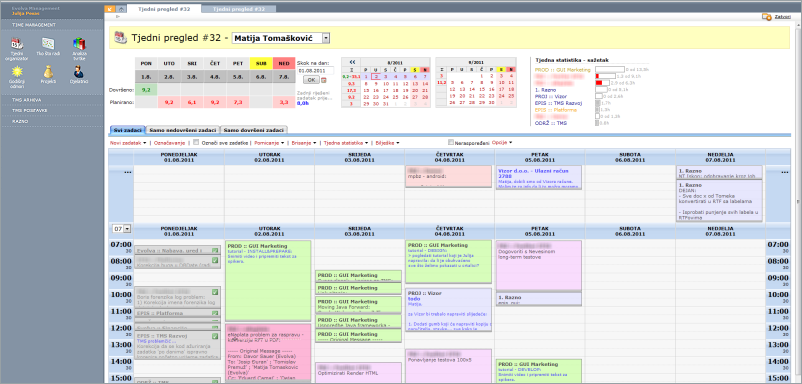Switch to Samo dovršeni zadaci tab
802x384 pixels.
(x=254, y=130)
